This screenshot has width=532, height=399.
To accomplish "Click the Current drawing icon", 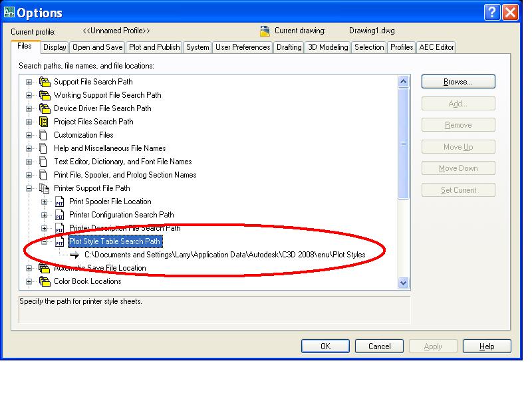I will (265, 31).
